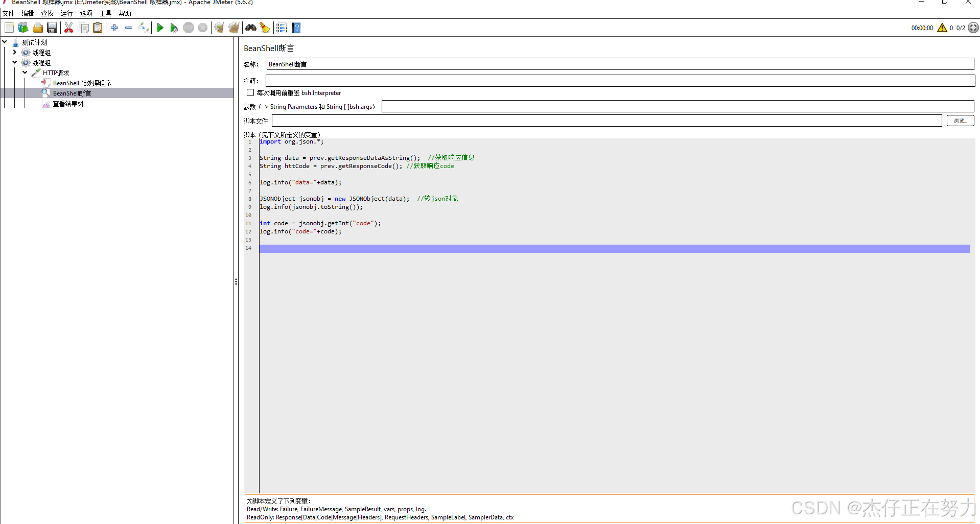The width and height of the screenshot is (980, 524).
Task: Open help with question mark icon
Action: (296, 28)
